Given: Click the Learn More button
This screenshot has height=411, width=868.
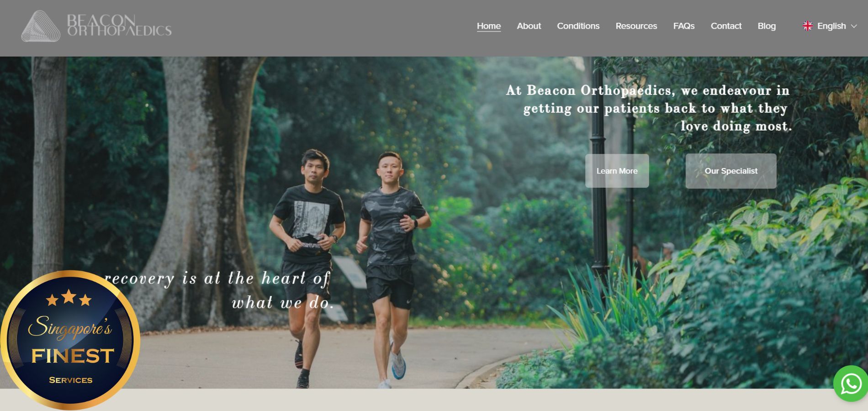Looking at the screenshot, I should tap(617, 171).
